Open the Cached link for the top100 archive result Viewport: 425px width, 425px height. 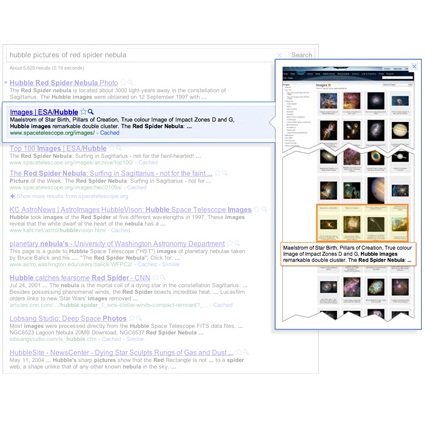[x=148, y=163]
